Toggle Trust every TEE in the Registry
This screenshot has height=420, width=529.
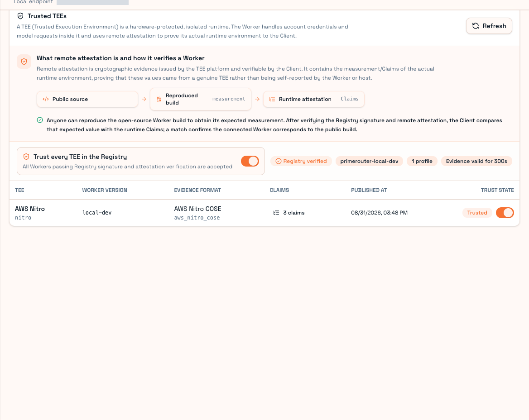250,161
